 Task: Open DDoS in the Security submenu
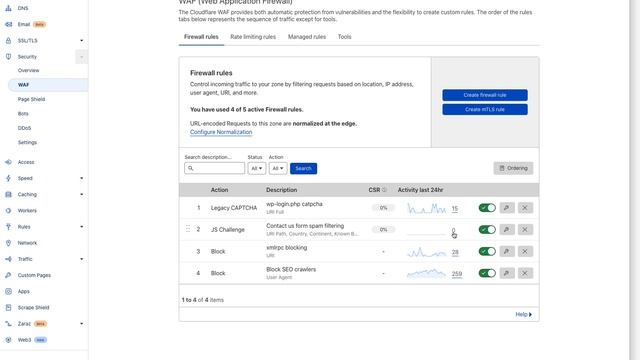click(24, 128)
